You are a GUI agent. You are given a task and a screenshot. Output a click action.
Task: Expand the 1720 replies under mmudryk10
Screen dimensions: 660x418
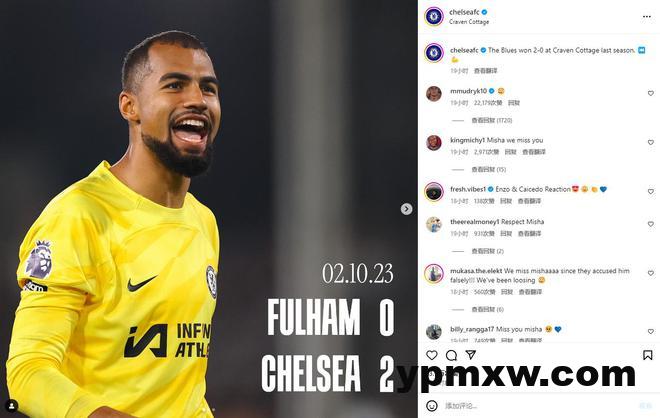click(x=491, y=120)
